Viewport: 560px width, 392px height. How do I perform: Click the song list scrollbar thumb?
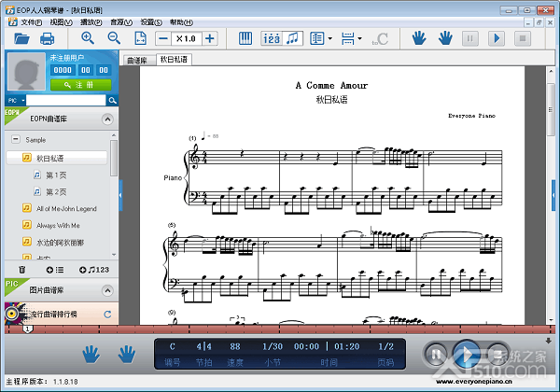pyautogui.click(x=114, y=158)
